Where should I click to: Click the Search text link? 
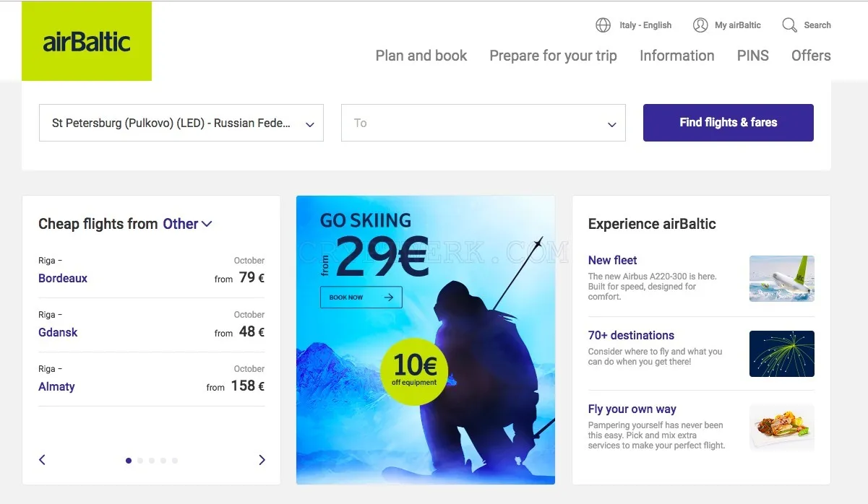[817, 25]
